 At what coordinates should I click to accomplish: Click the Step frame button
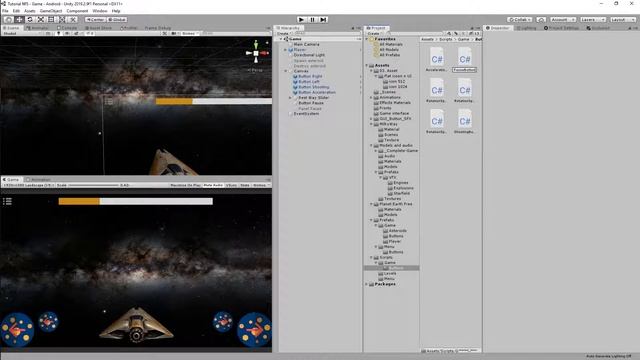[323, 20]
